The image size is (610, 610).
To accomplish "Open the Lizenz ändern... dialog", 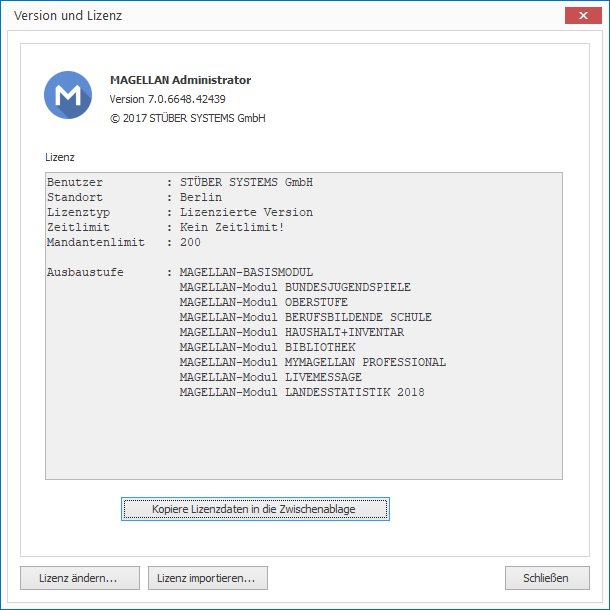I will point(80,578).
